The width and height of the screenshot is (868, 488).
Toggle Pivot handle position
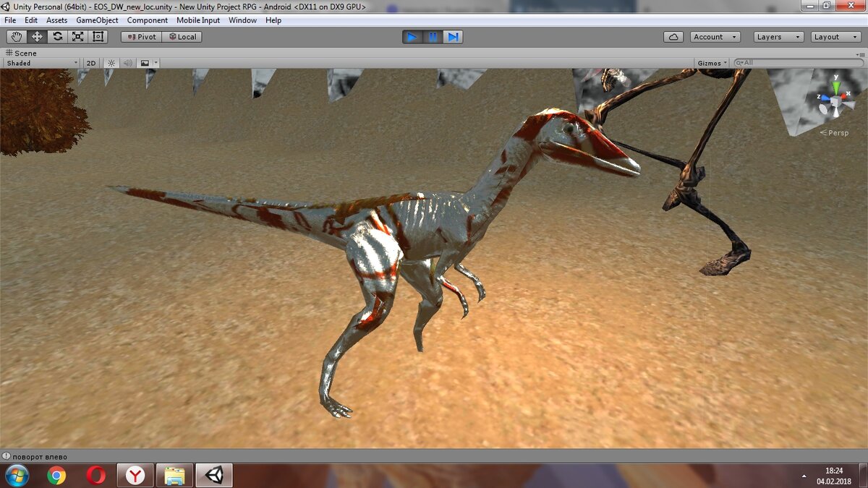coord(141,37)
